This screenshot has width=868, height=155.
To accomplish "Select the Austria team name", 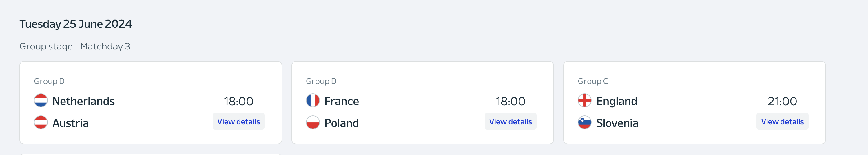I will point(70,123).
